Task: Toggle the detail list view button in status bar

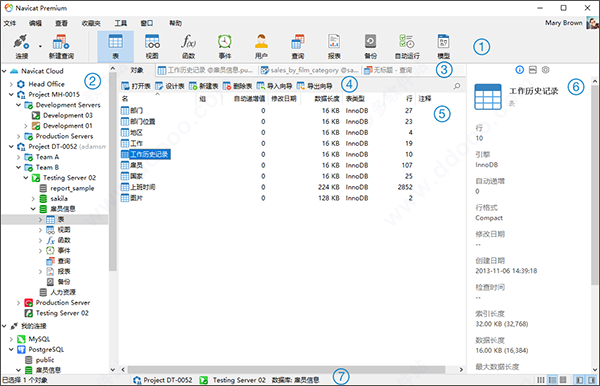Action: coord(552,380)
